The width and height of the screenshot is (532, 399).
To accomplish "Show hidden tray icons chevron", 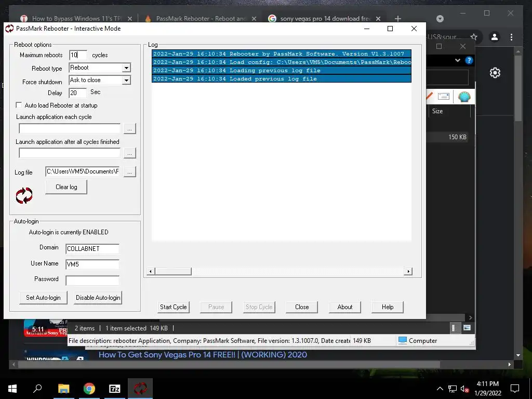I will tap(440, 389).
